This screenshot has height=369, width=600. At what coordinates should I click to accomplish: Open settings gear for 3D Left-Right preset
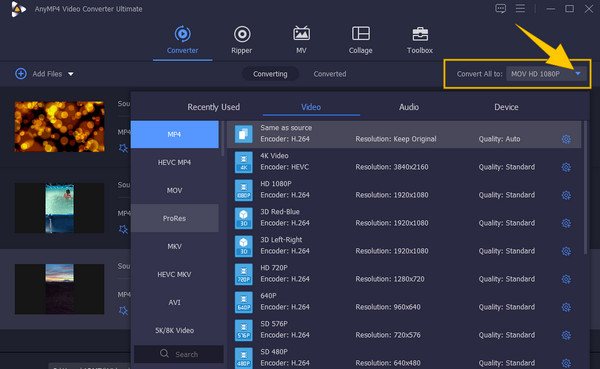pos(566,251)
